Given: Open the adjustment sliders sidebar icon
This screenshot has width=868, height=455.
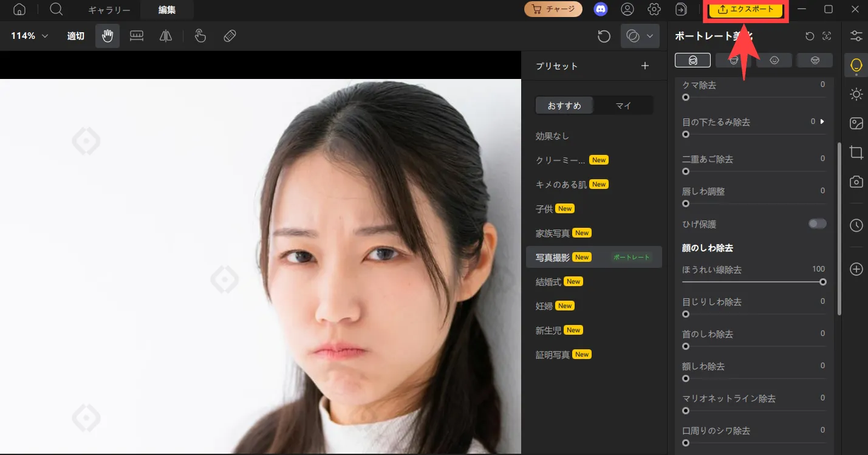Looking at the screenshot, I should click(856, 35).
